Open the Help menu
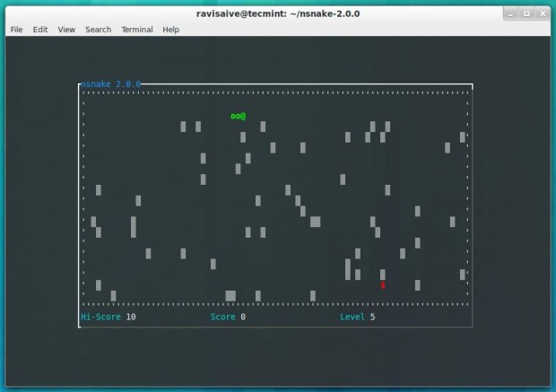 coord(171,30)
